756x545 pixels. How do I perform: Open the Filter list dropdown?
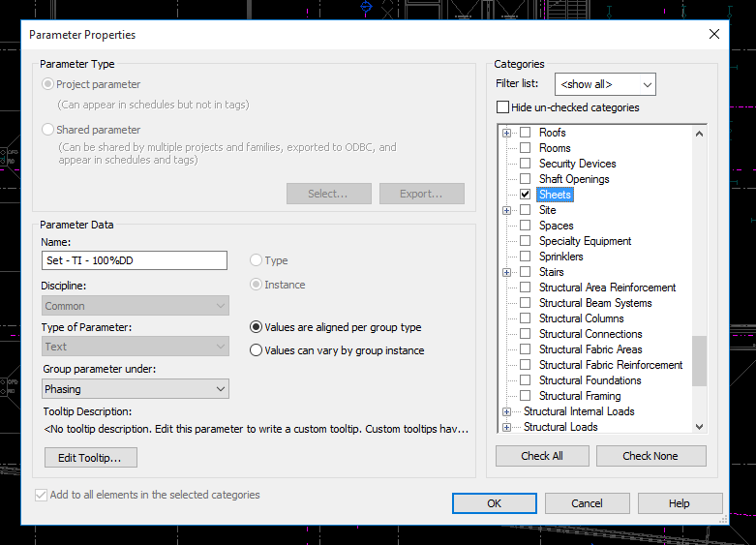click(605, 84)
